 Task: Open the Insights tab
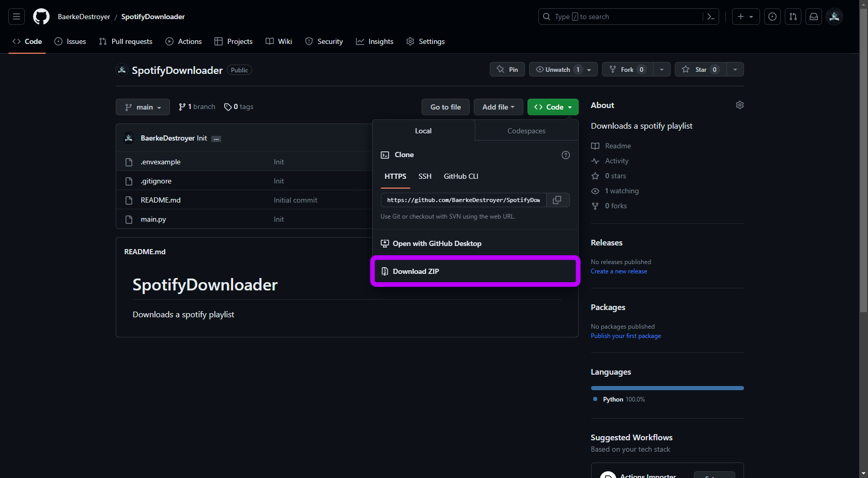[x=375, y=41]
